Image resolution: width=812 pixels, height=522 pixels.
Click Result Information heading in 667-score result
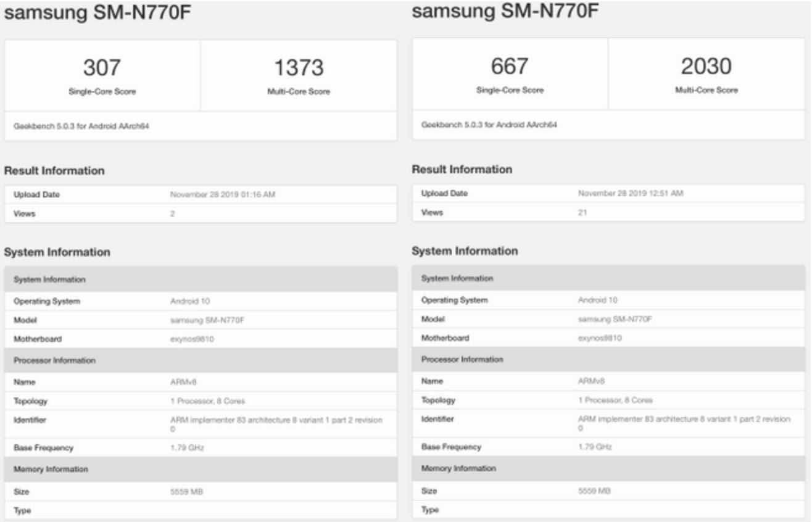(462, 170)
